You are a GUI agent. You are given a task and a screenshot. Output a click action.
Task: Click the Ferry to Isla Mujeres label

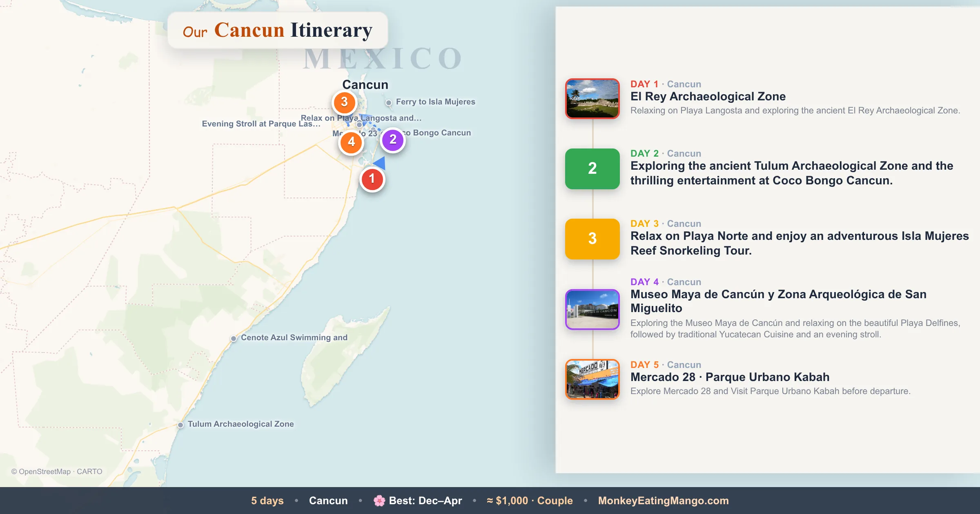pyautogui.click(x=436, y=102)
